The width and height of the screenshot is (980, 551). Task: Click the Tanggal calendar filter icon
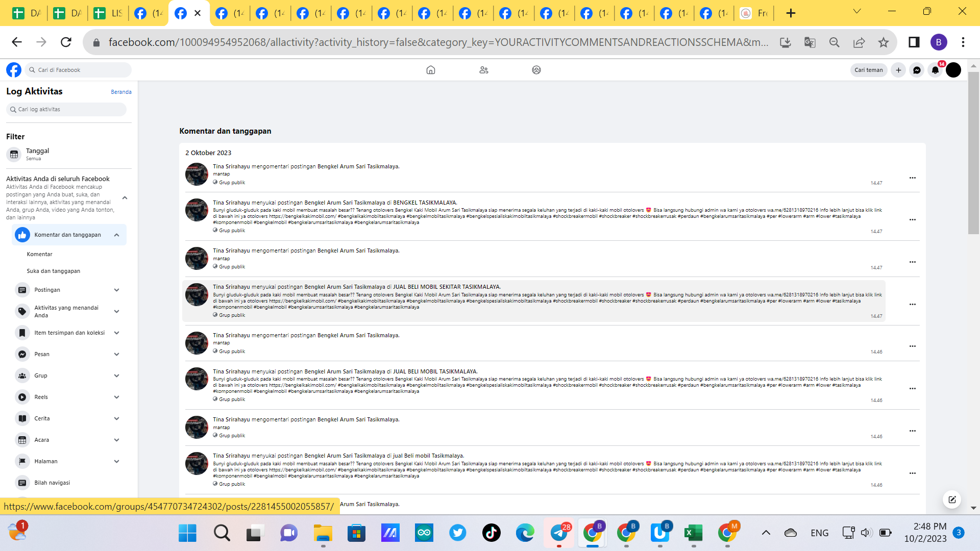(14, 154)
